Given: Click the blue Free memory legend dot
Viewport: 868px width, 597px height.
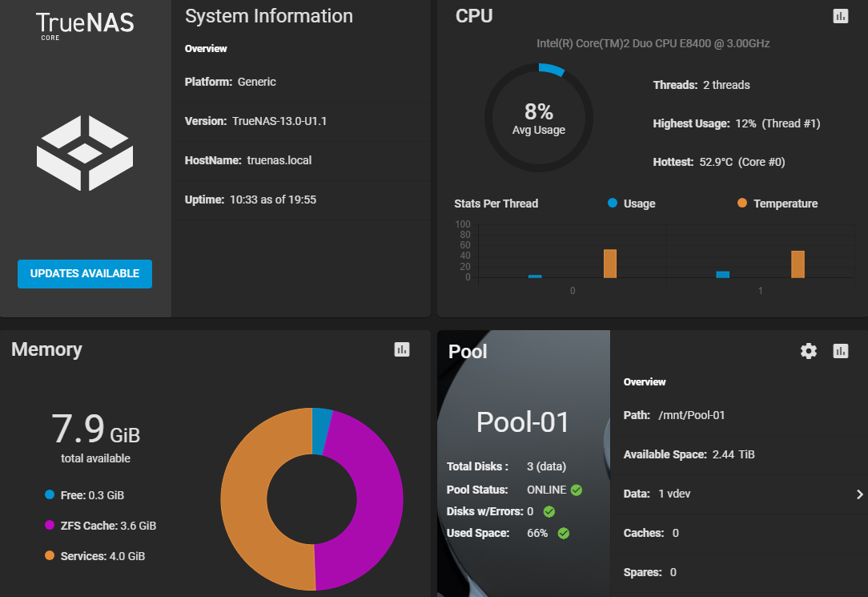Looking at the screenshot, I should pos(50,494).
